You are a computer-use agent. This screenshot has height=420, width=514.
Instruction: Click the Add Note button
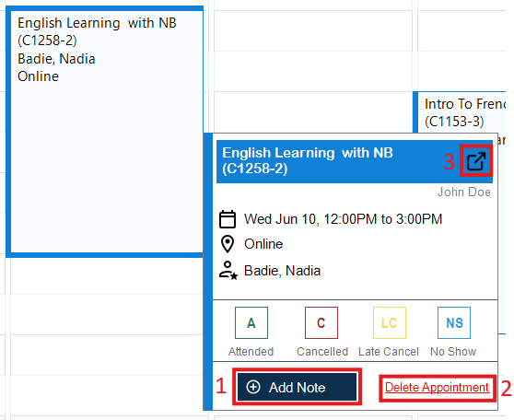pos(297,387)
